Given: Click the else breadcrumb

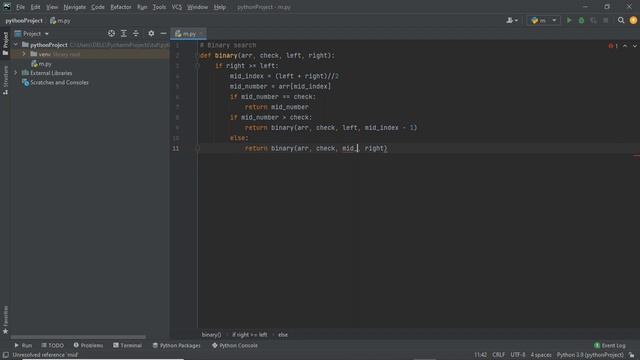Looking at the screenshot, I should (x=283, y=334).
